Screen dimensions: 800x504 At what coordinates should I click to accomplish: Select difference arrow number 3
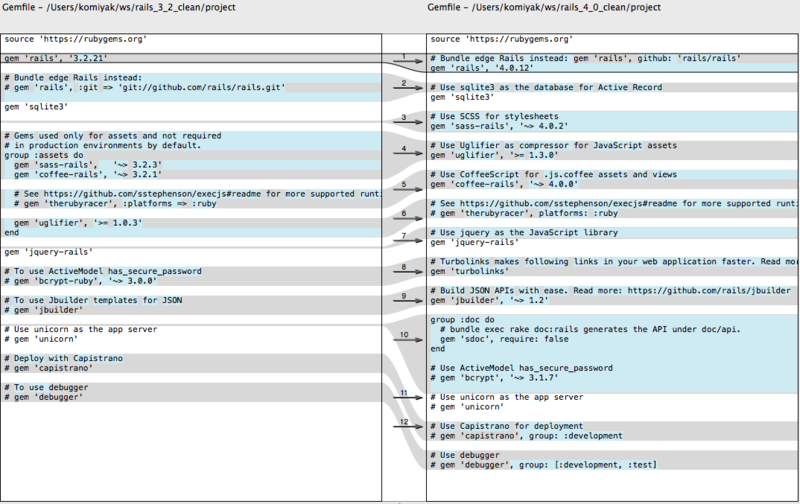407,121
